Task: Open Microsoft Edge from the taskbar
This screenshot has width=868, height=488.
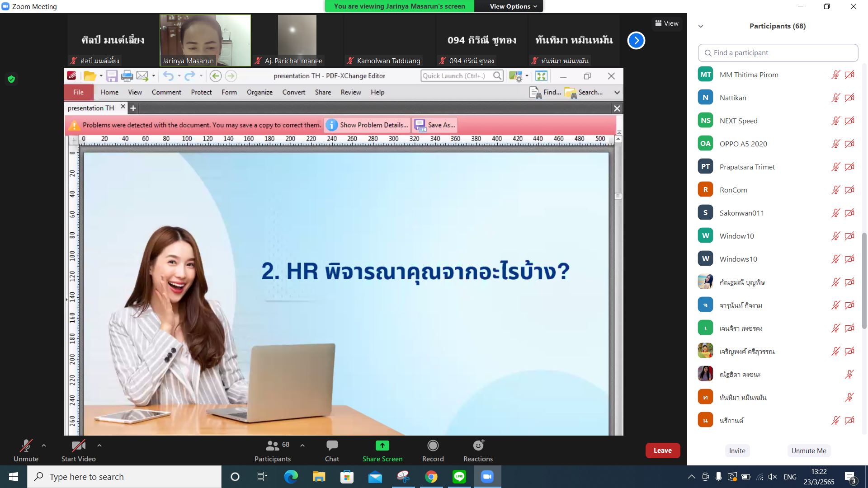Action: pos(291,477)
